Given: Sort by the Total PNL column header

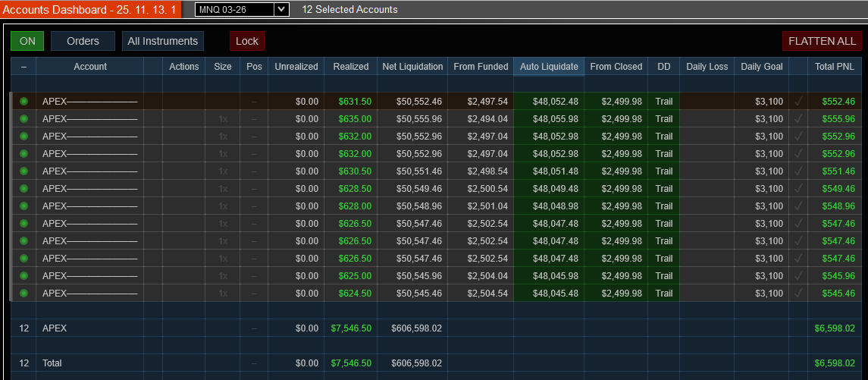Looking at the screenshot, I should (x=835, y=67).
